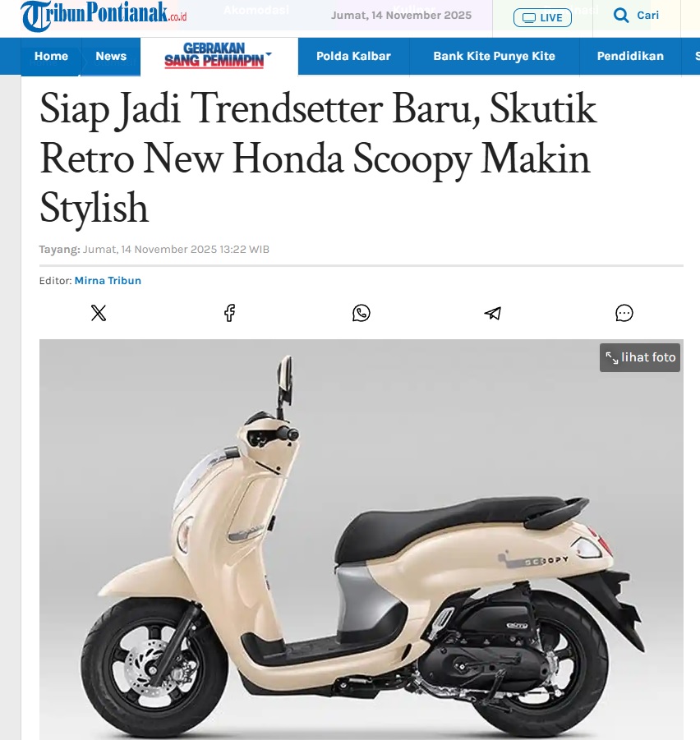
Task: Go to the News section
Action: pyautogui.click(x=111, y=56)
